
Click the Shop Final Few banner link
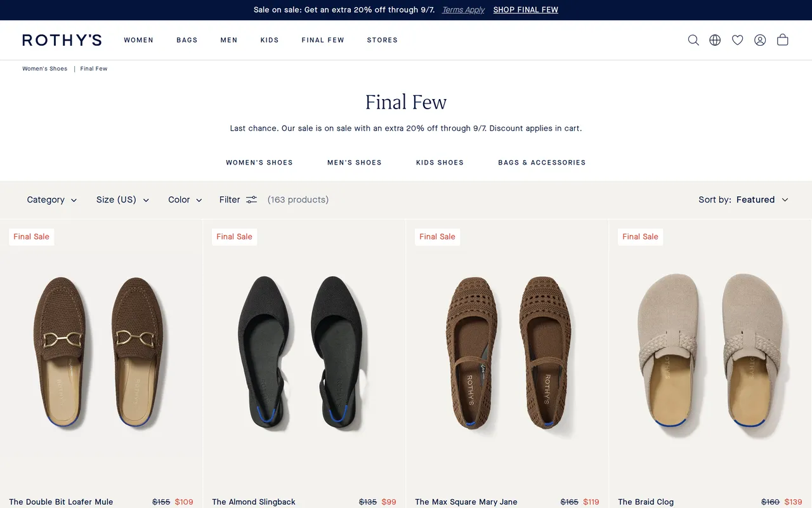[x=526, y=10]
